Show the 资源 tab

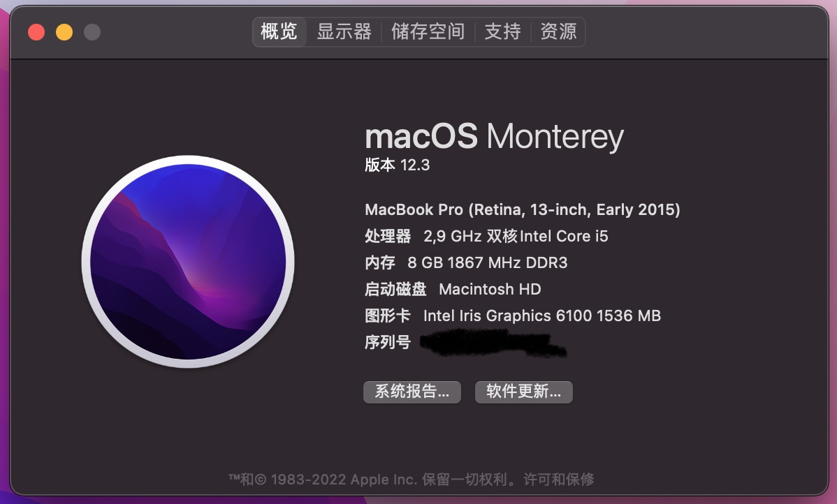tap(558, 32)
